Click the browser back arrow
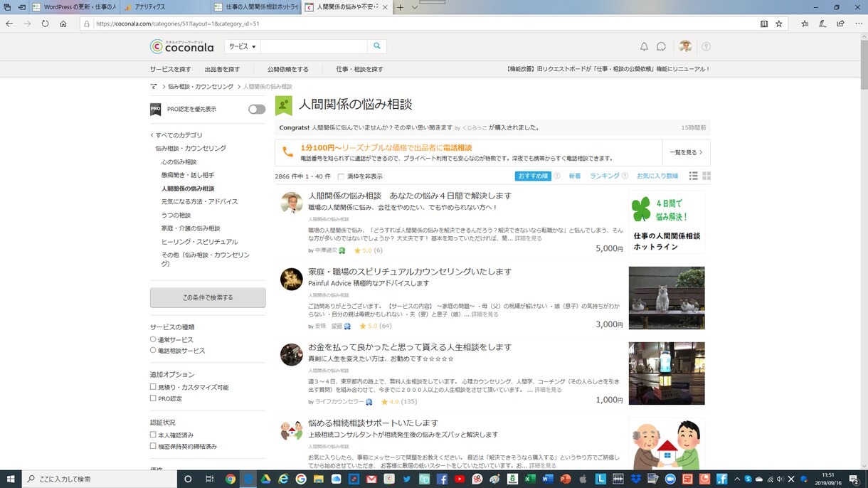This screenshot has width=868, height=488. click(x=9, y=23)
